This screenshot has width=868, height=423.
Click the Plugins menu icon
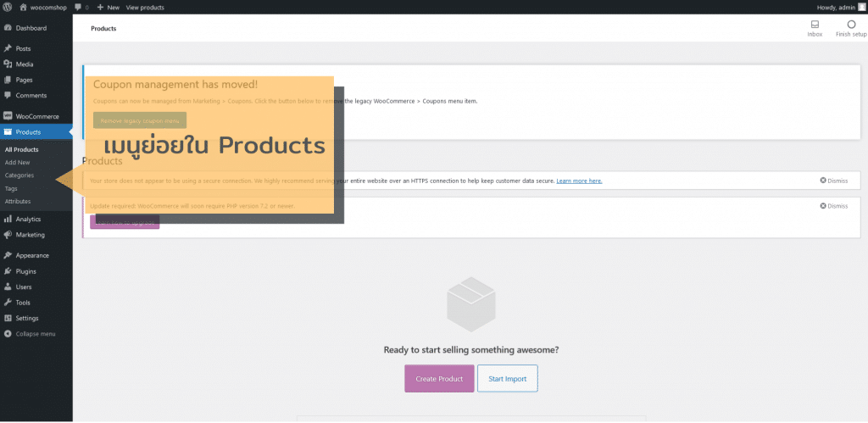[8, 271]
